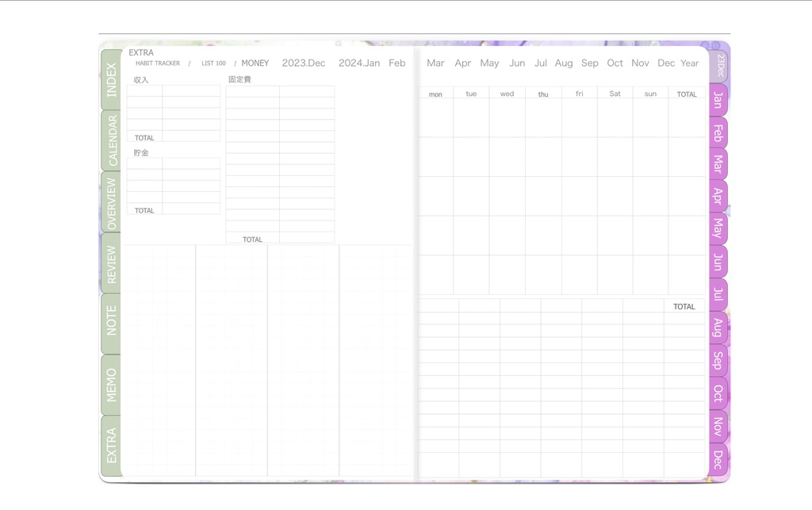812x510 pixels.
Task: Click the 収入 TOTAL cell
Action: 144,137
